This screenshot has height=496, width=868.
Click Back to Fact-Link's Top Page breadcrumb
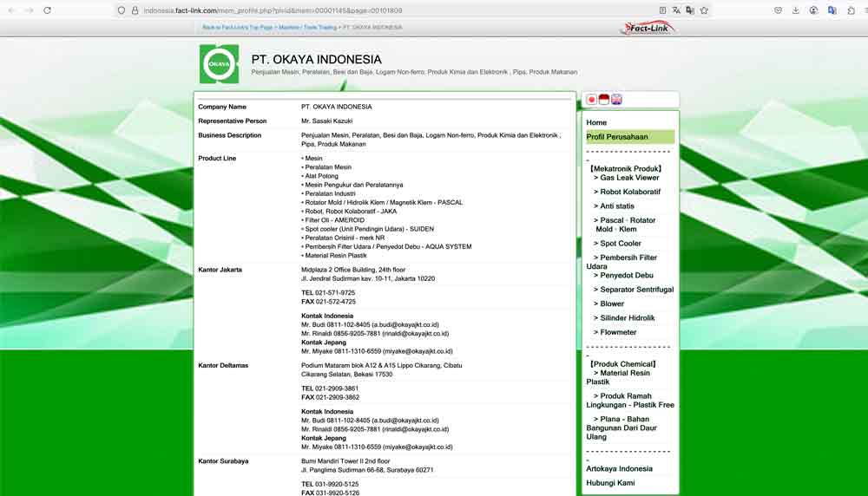pos(237,28)
